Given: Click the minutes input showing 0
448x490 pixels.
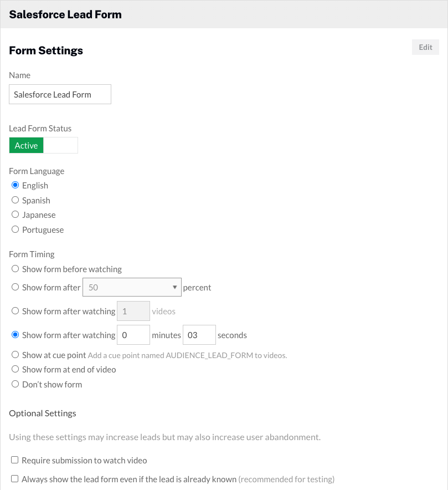Looking at the screenshot, I should (133, 335).
